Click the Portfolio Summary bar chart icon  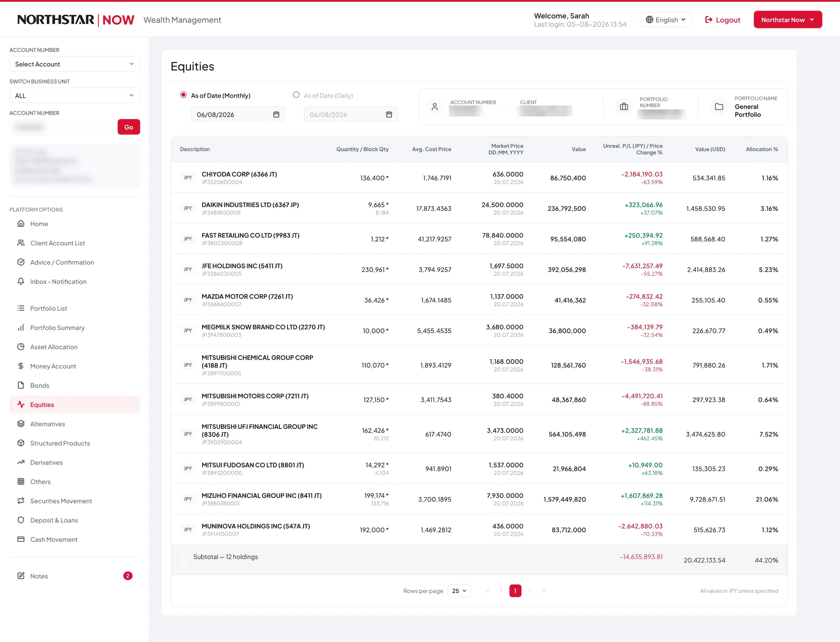point(21,327)
